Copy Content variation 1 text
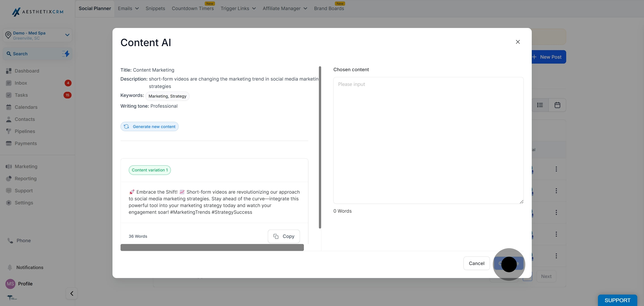 coord(284,236)
